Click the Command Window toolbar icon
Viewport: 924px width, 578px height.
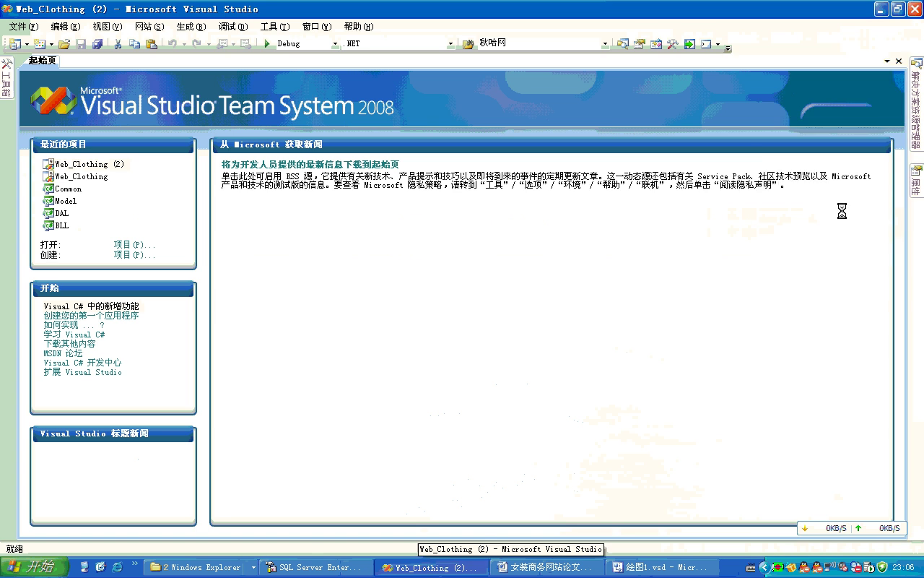click(706, 44)
